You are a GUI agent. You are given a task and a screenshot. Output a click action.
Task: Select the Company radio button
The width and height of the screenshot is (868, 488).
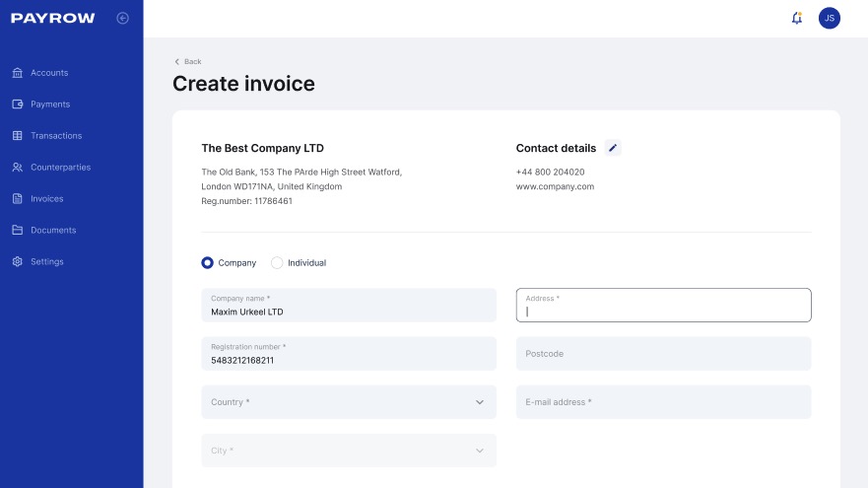207,263
